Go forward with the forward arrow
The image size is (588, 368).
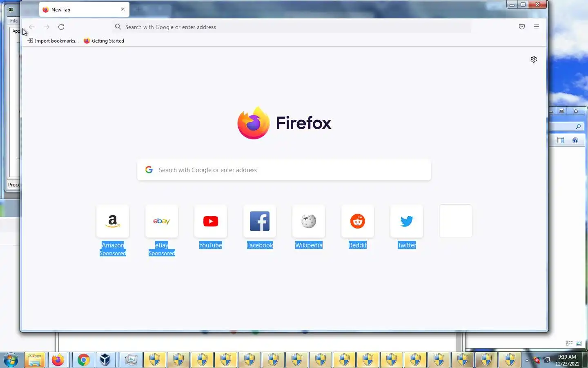click(x=47, y=27)
